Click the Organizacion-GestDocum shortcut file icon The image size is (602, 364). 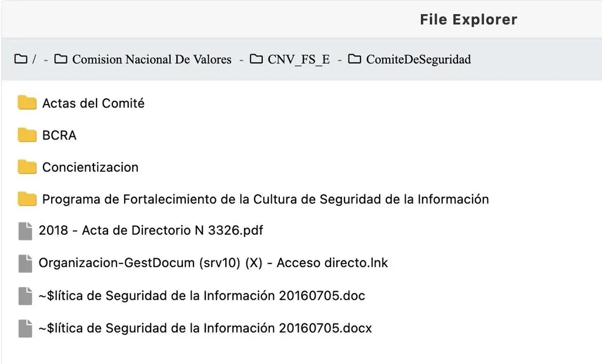coord(25,263)
